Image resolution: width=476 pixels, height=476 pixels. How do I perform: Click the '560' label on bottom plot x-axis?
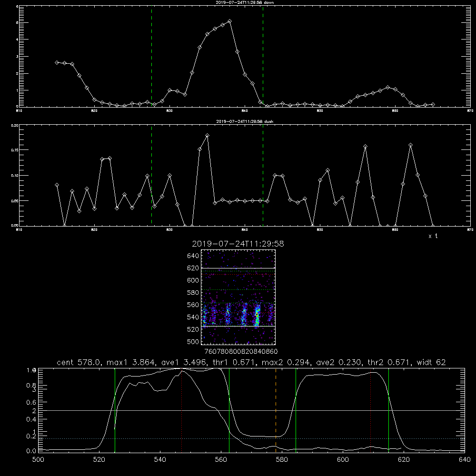click(x=221, y=460)
